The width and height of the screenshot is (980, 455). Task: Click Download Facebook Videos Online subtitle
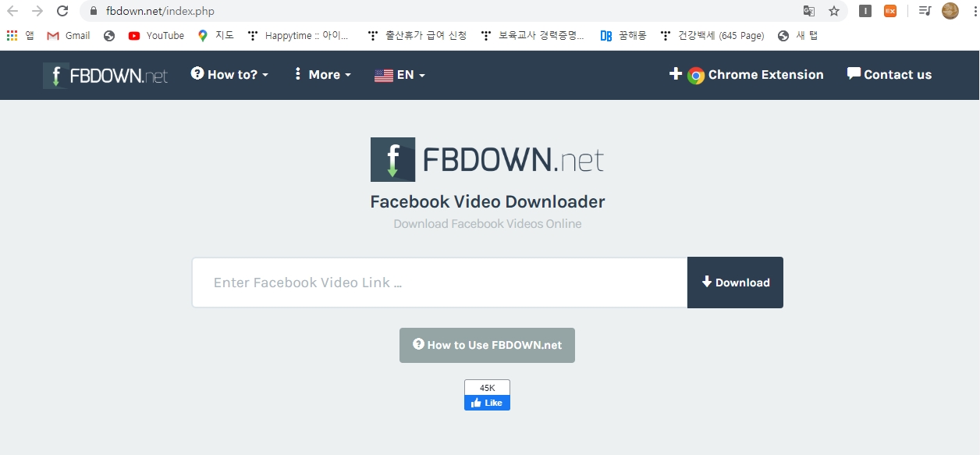point(488,224)
